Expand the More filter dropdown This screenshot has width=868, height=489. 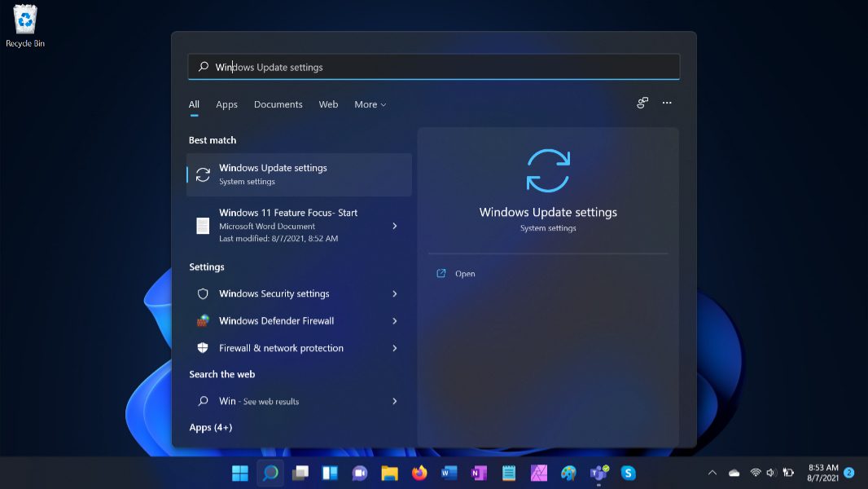[x=370, y=104]
